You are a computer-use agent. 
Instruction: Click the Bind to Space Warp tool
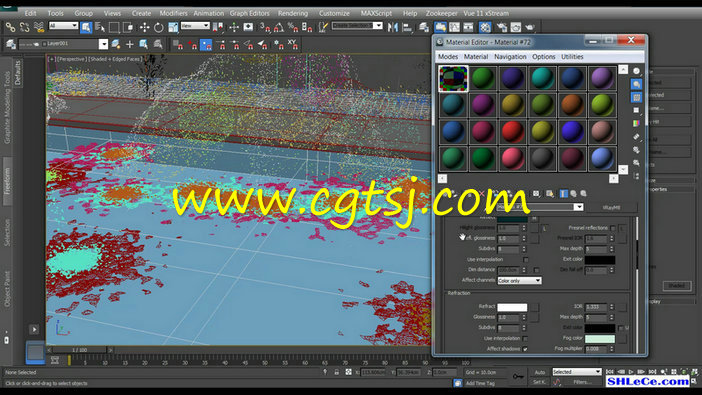(39, 27)
